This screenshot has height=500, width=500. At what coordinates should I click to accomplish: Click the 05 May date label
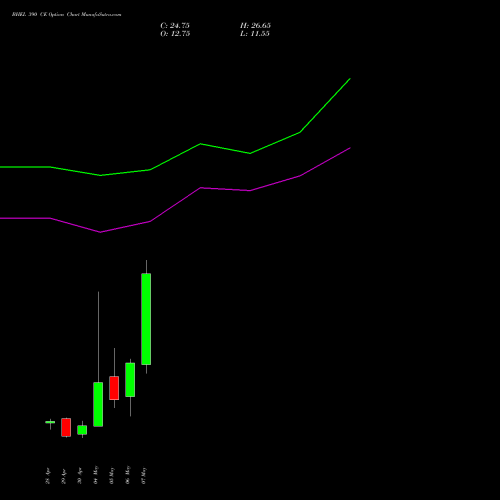pyautogui.click(x=112, y=475)
